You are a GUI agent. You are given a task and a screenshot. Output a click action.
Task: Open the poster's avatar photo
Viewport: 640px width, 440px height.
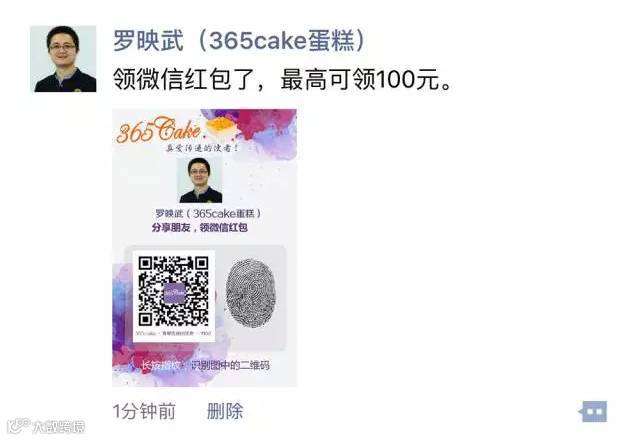(63, 59)
